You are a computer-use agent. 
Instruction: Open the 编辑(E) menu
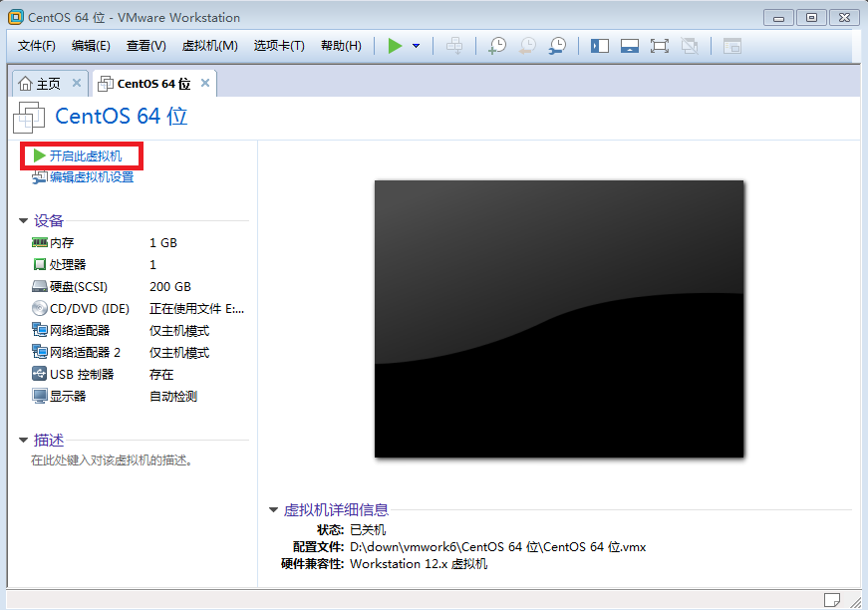point(91,46)
